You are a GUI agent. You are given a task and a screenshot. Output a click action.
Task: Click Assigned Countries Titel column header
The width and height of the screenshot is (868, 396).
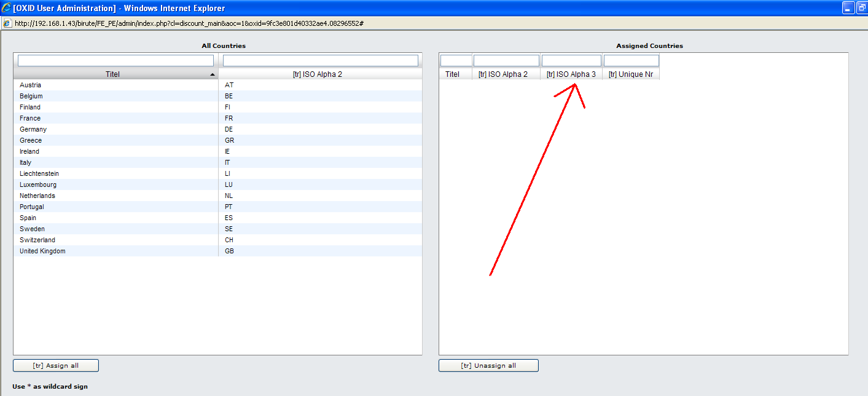[x=452, y=74]
